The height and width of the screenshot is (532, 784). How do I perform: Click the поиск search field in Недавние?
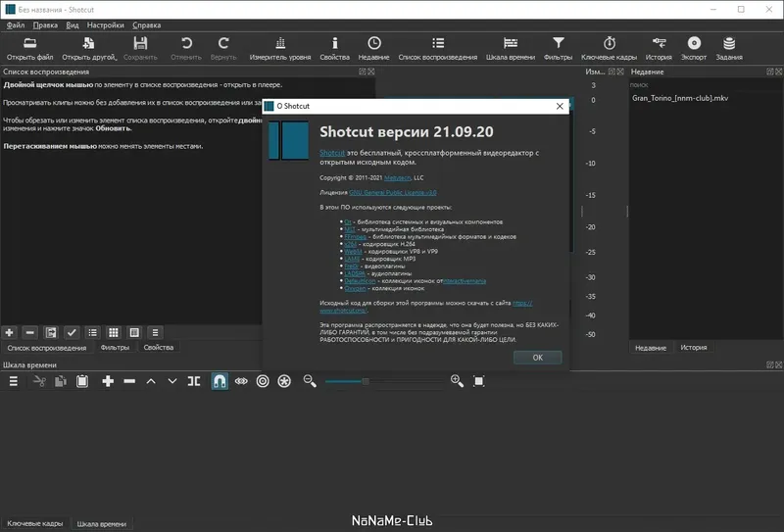pyautogui.click(x=705, y=85)
